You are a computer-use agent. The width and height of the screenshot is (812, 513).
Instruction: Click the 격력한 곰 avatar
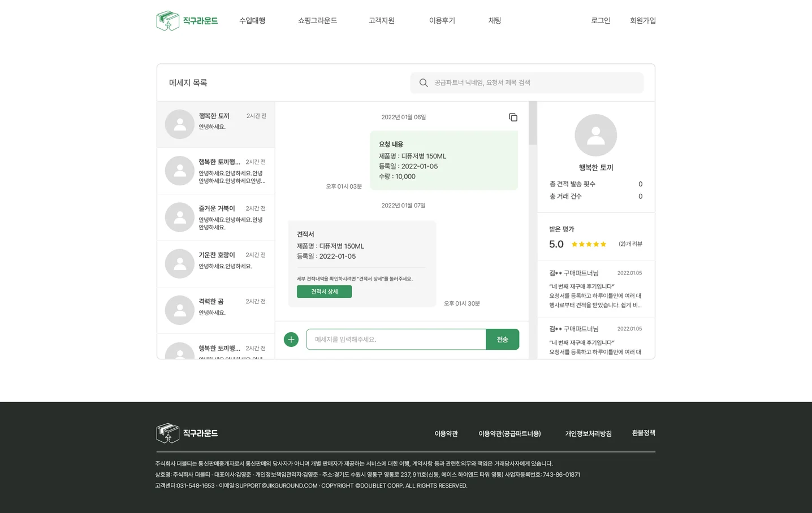(x=180, y=310)
